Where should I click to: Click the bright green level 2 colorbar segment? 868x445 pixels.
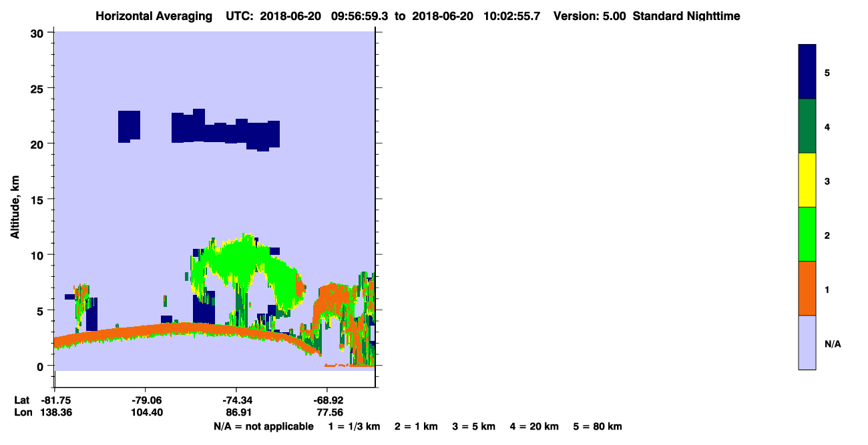[x=807, y=234]
